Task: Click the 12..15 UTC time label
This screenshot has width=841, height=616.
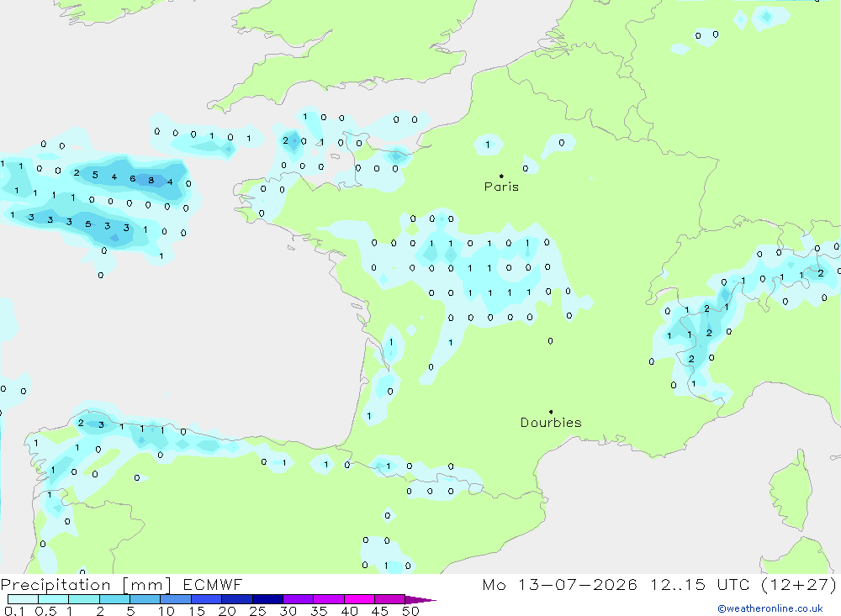Action: 700,584
